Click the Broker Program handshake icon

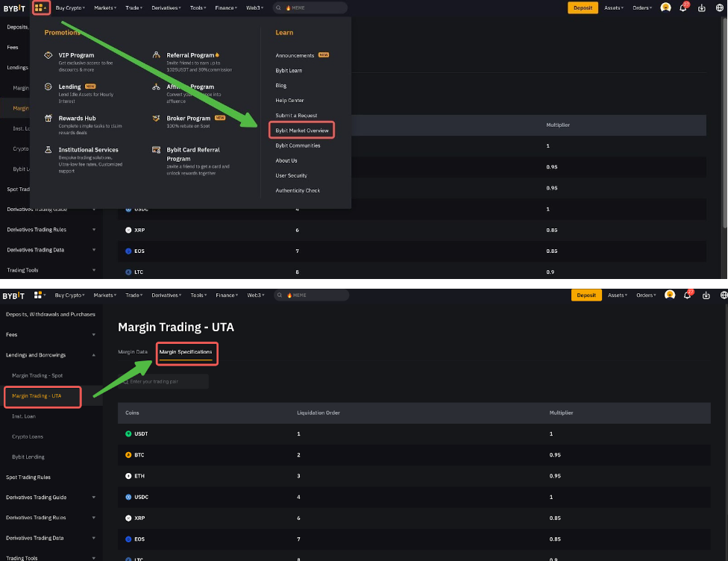pyautogui.click(x=157, y=118)
